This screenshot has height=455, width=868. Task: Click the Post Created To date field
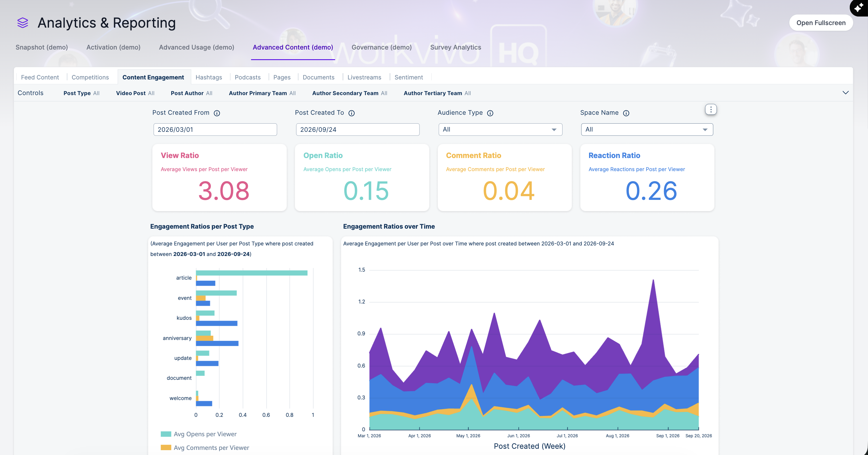[x=358, y=130]
